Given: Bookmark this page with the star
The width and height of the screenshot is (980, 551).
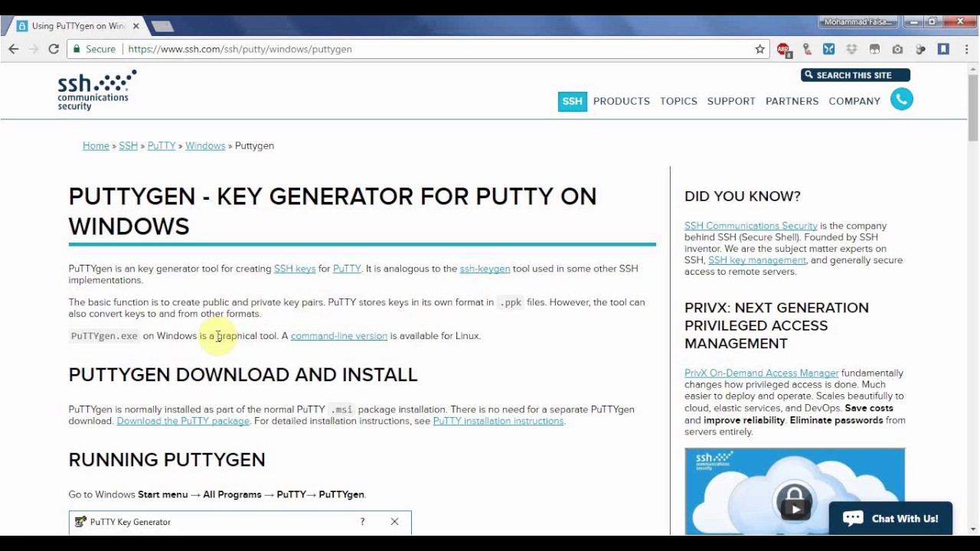Looking at the screenshot, I should point(759,49).
